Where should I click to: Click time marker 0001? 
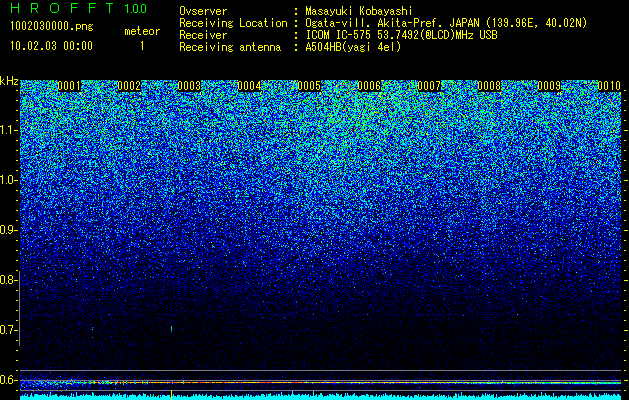(69, 86)
